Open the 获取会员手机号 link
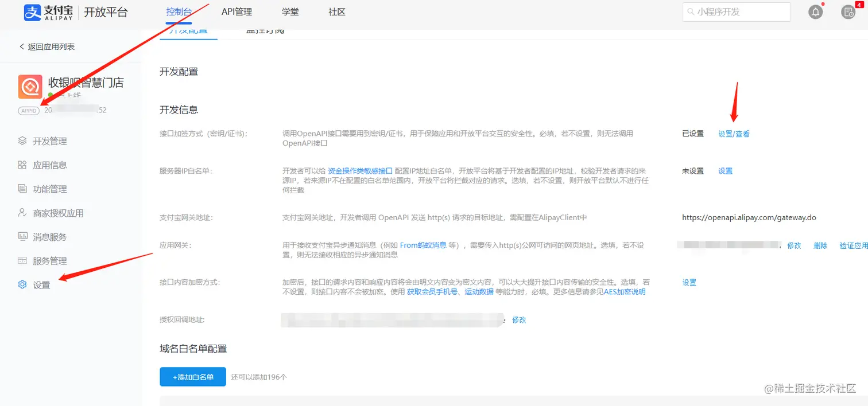This screenshot has height=406, width=868. (x=432, y=291)
